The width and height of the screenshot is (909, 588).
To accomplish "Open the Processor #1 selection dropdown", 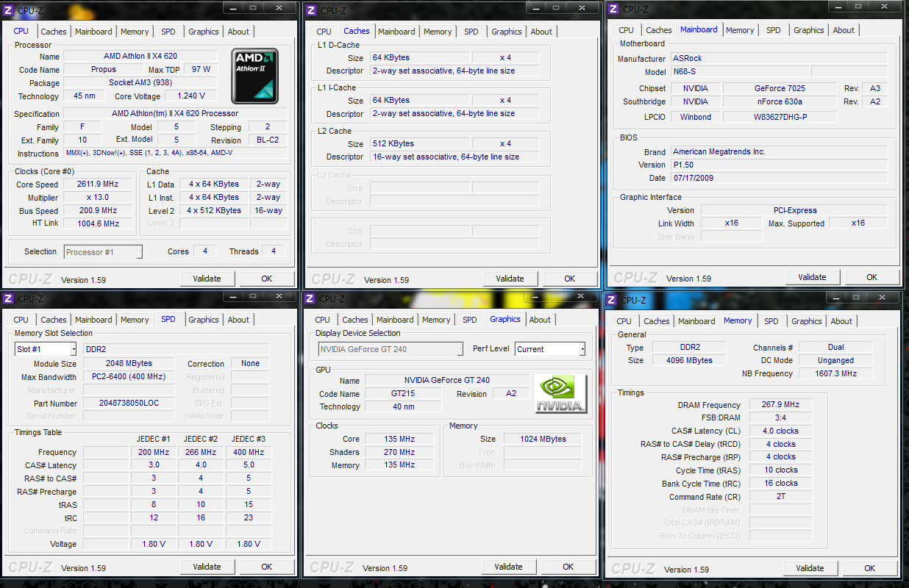I will [x=103, y=252].
